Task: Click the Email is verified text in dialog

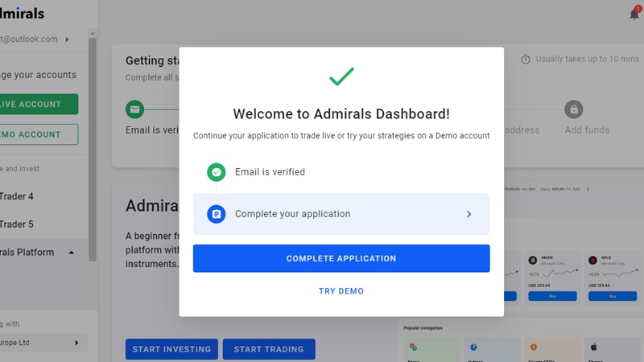Action: pyautogui.click(x=270, y=172)
